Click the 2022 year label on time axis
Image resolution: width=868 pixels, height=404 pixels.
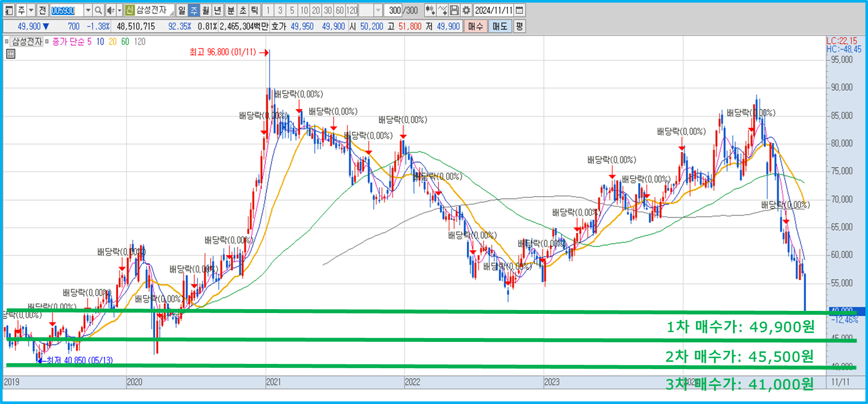point(412,382)
